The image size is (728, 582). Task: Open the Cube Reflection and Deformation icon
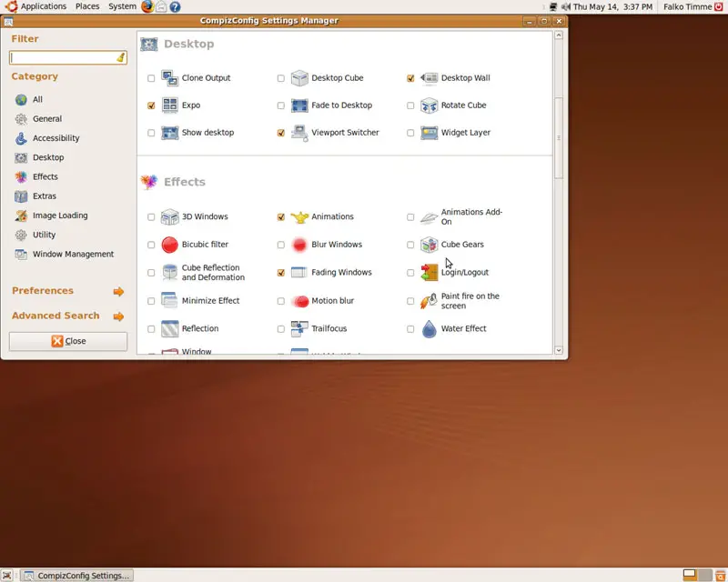(169, 273)
